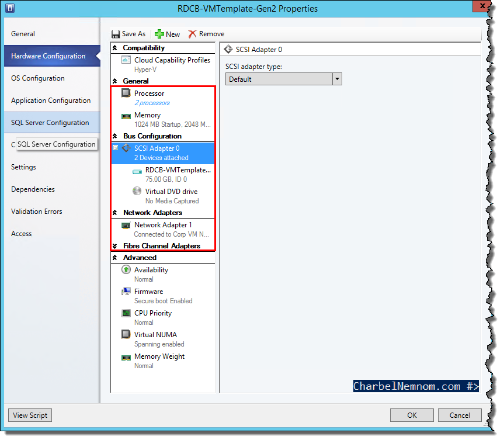This screenshot has width=504, height=440.
Task: Click the Save As floppy disk icon
Action: click(x=116, y=34)
